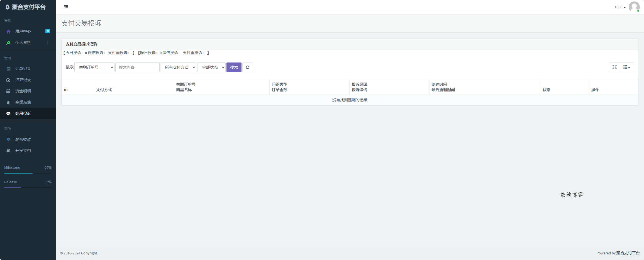Click the home icon beside 用户中心
The width and height of the screenshot is (644, 260).
pos(8,32)
